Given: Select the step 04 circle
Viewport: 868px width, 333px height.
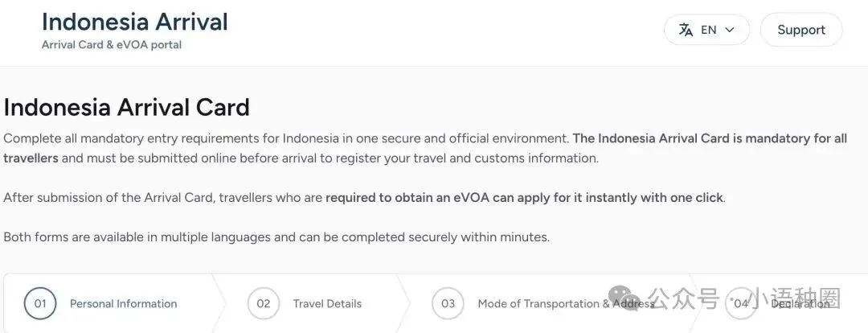Looking at the screenshot, I should (740, 303).
